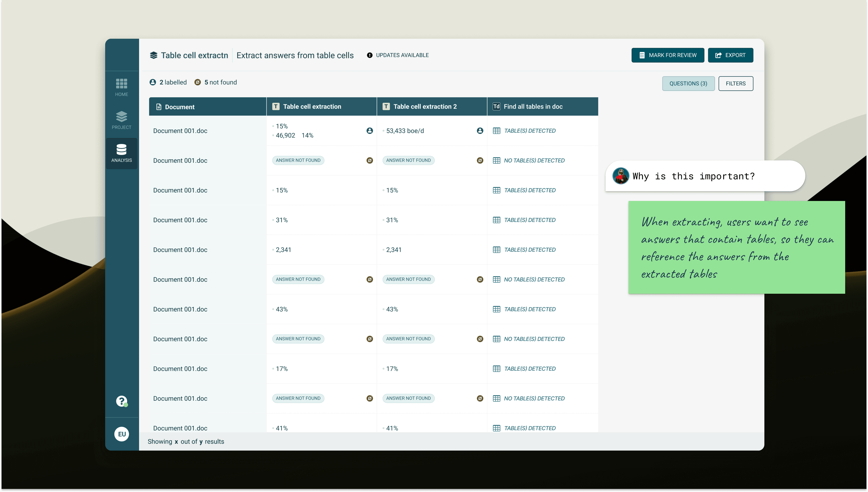Viewport: 868px width, 492px height.
Task: Click the Showing x out of y results text
Action: pos(186,442)
